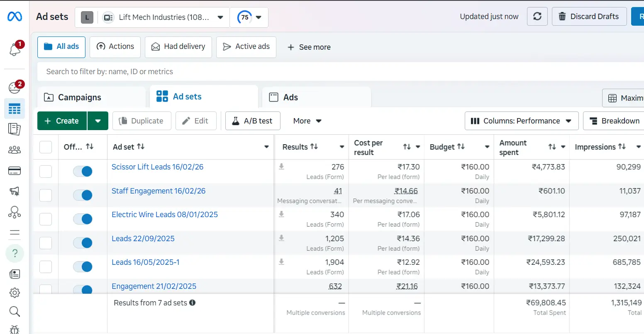Tick the select-all ad sets checkbox
This screenshot has width=644, height=334.
(x=46, y=147)
